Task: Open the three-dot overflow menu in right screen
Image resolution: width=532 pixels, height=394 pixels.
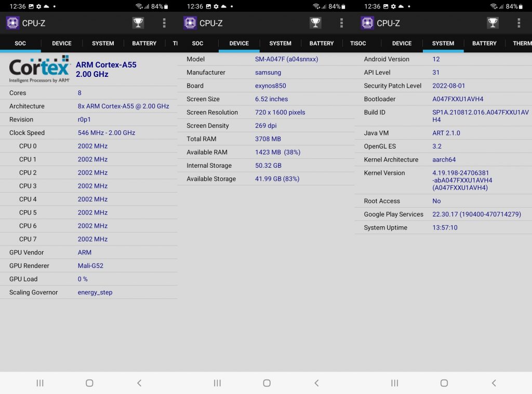Action: tap(519, 23)
